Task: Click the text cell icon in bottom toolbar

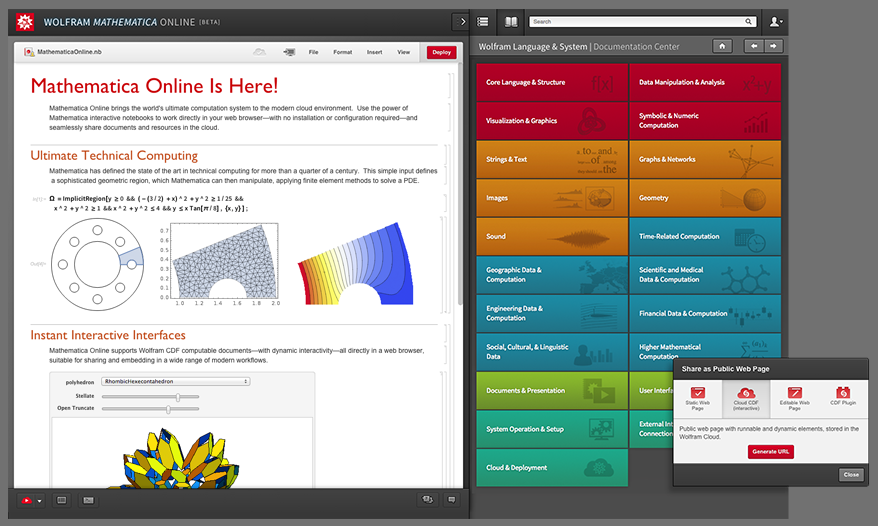Action: pos(62,500)
